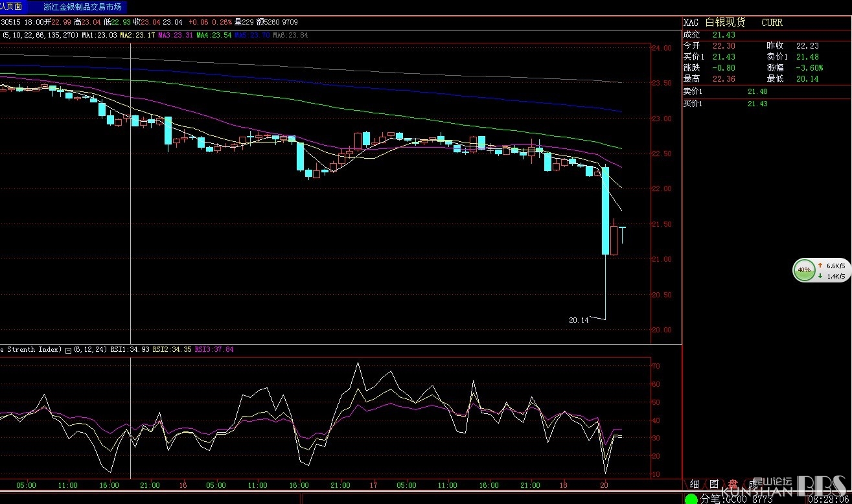852x504 pixels.
Task: Click the green connection status dot
Action: tap(692, 499)
